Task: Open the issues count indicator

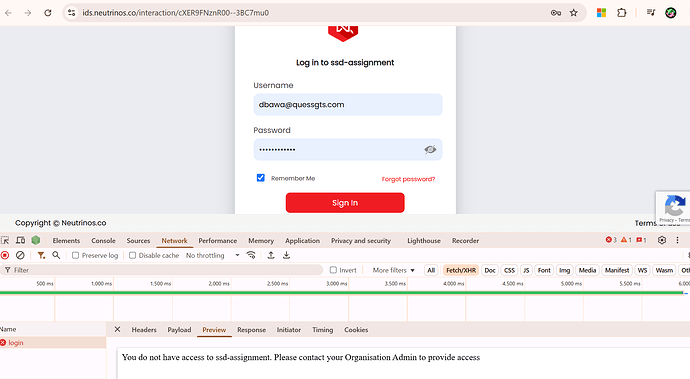Action: 641,240
